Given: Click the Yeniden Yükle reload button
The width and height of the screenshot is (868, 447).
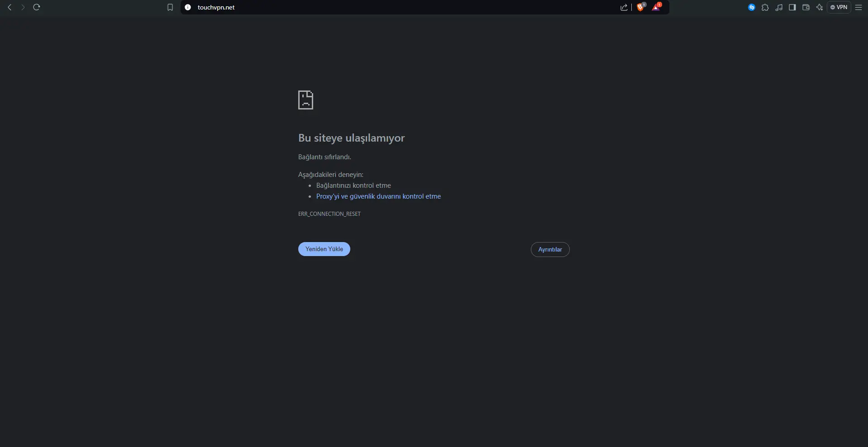Looking at the screenshot, I should click(x=324, y=249).
